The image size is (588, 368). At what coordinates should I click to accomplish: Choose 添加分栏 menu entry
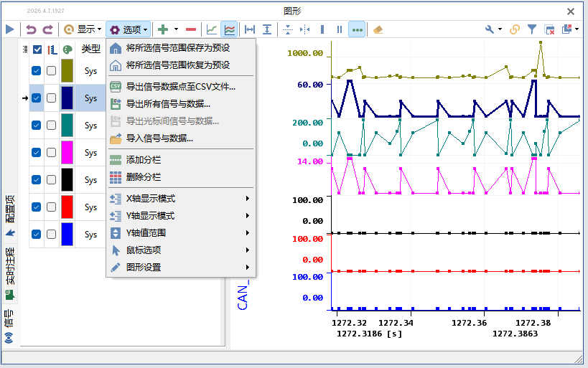tap(181, 160)
